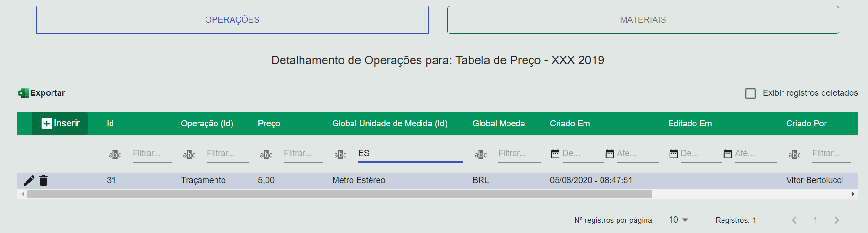Open the Criado Em 'Até' calendar icon
The image size is (868, 233).
610,154
